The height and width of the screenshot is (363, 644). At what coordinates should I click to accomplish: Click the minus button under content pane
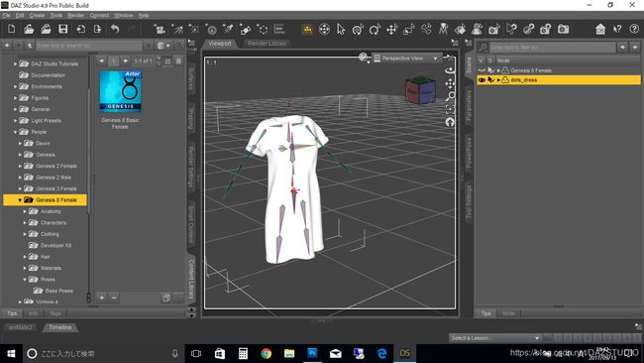pos(114,298)
